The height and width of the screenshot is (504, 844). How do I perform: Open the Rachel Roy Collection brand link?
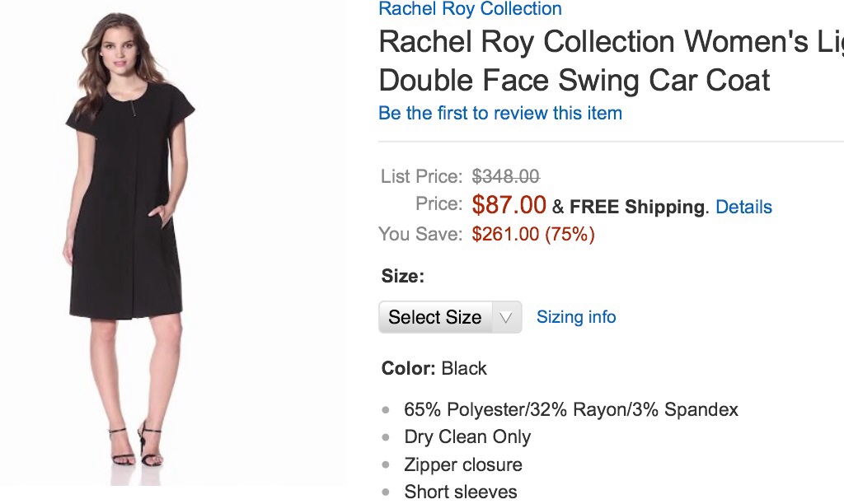(470, 9)
